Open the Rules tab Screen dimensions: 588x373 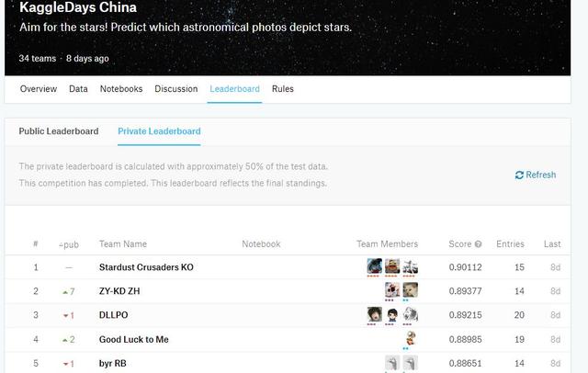point(283,89)
